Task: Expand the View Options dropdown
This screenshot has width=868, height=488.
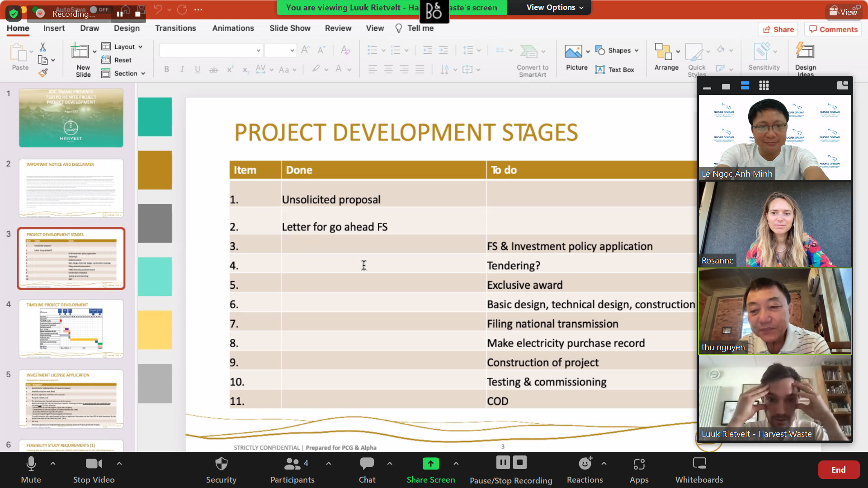Action: pos(555,8)
